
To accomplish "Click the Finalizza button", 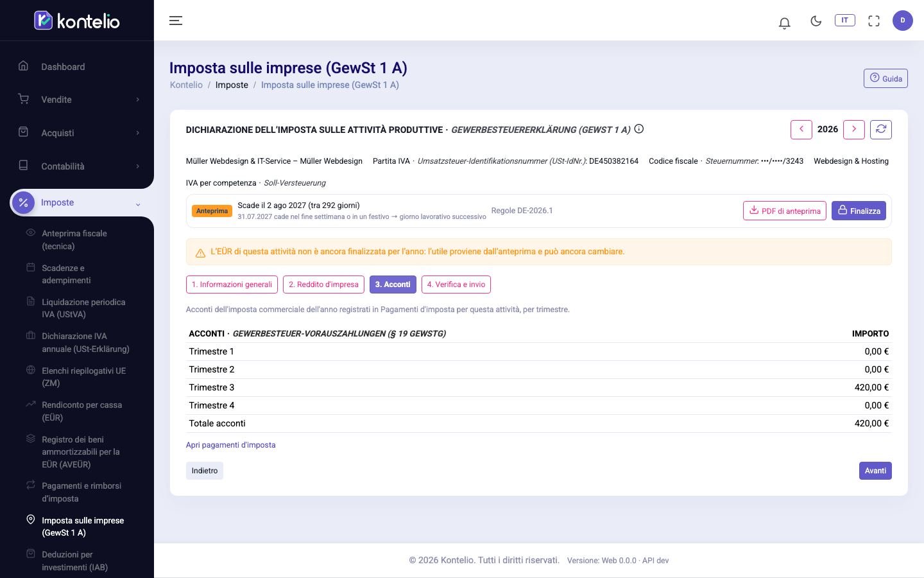I will (859, 211).
